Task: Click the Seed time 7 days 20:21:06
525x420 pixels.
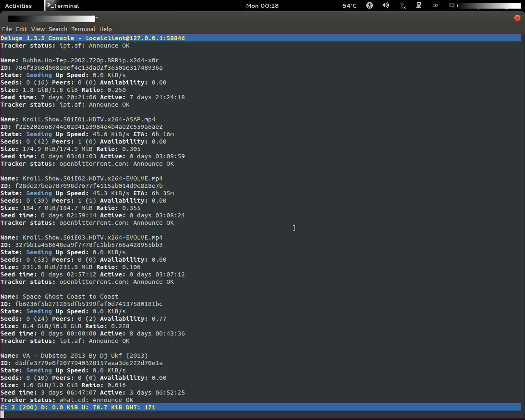Action: click(68, 97)
